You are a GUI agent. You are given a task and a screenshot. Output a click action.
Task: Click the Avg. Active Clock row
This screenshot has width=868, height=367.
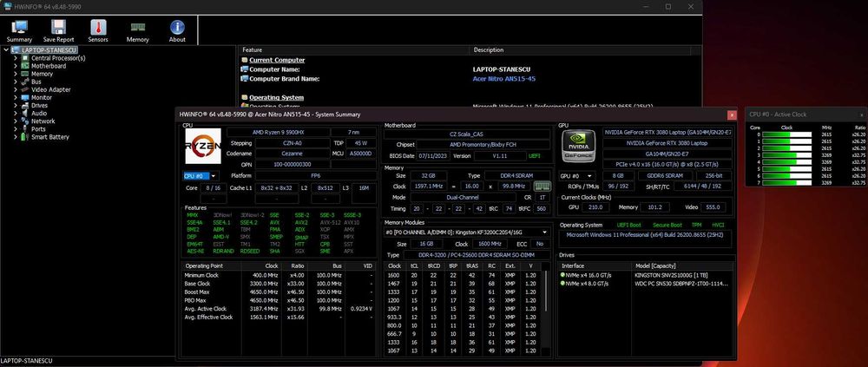[x=279, y=309]
